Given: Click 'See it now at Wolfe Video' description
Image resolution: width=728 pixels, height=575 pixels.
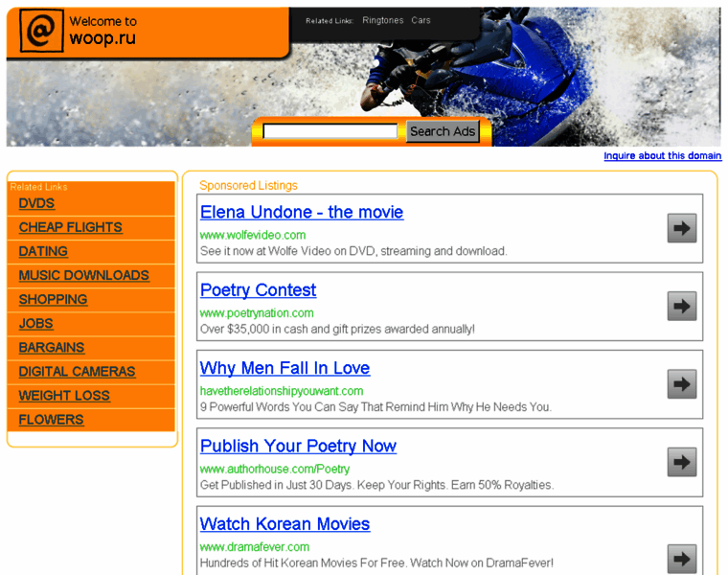Looking at the screenshot, I should click(353, 251).
